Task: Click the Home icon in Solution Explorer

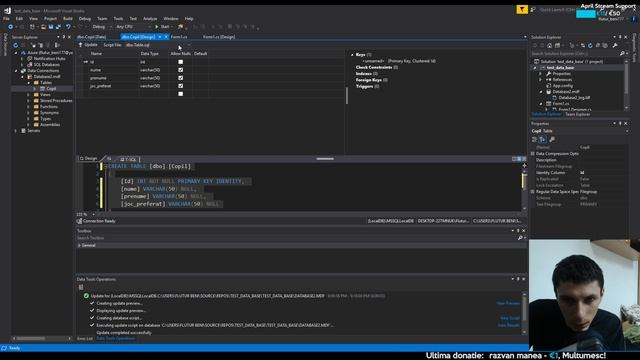Action: click(x=549, y=45)
